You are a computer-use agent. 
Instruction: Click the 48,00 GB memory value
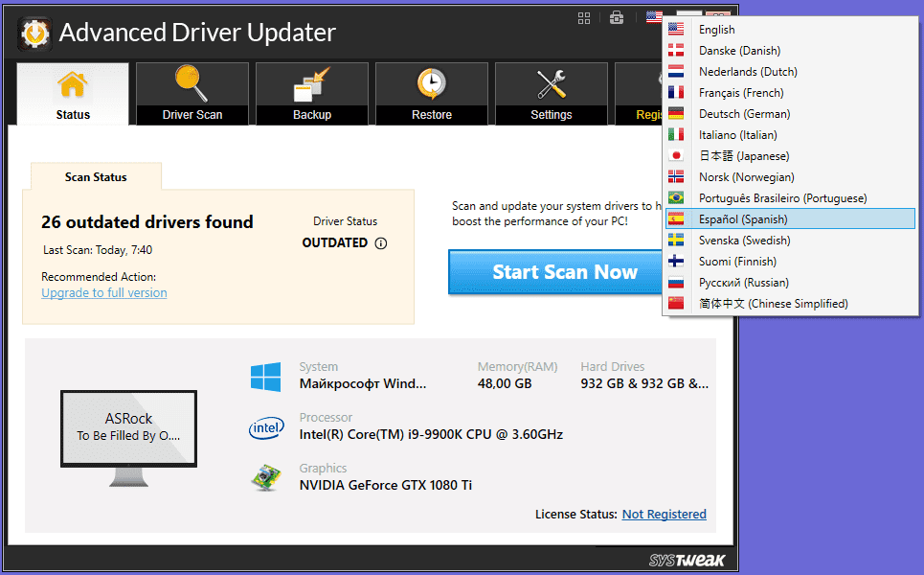click(505, 384)
